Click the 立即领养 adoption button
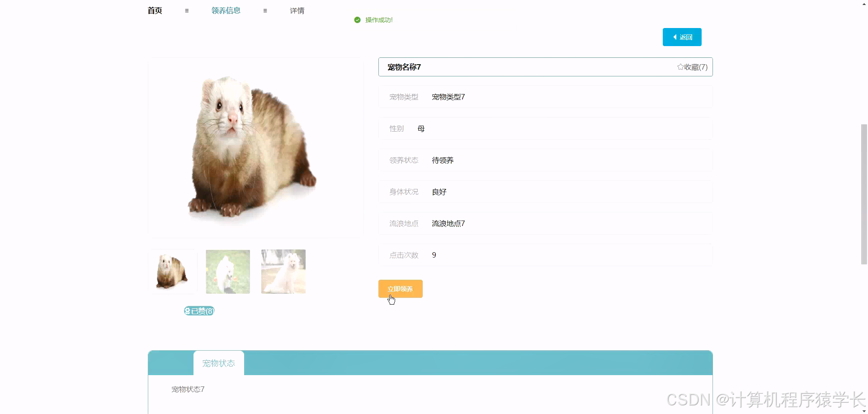The image size is (868, 414). [400, 288]
